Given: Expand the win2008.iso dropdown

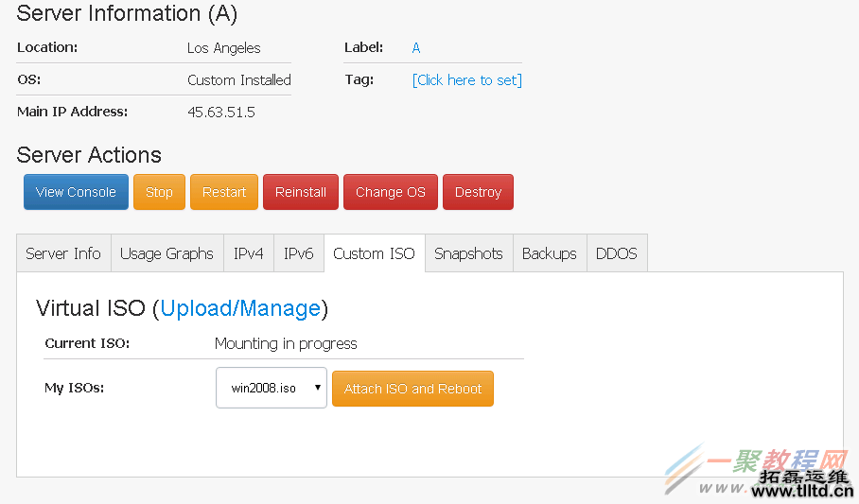Looking at the screenshot, I should pyautogui.click(x=272, y=388).
